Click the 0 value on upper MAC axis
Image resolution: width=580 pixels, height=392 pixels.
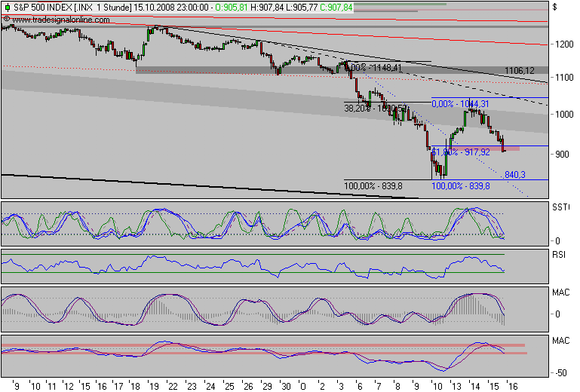(557, 314)
